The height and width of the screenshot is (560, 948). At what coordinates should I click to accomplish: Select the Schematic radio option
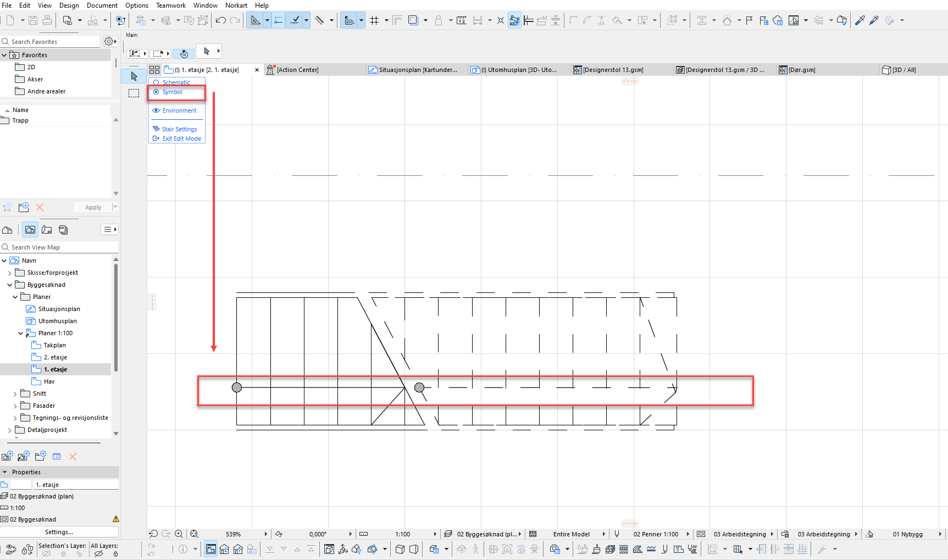[x=156, y=82]
